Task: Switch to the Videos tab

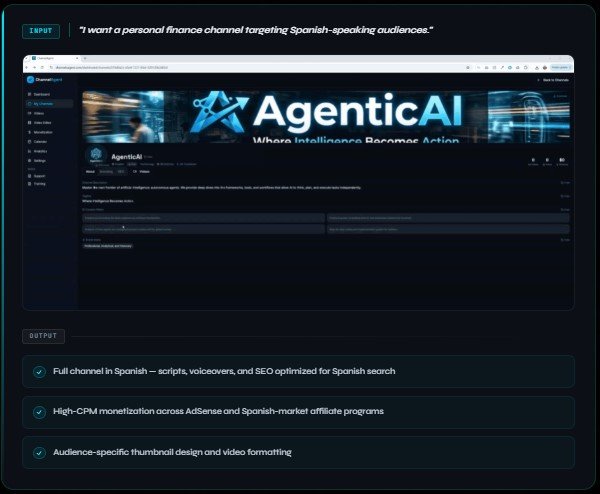Action: point(142,171)
